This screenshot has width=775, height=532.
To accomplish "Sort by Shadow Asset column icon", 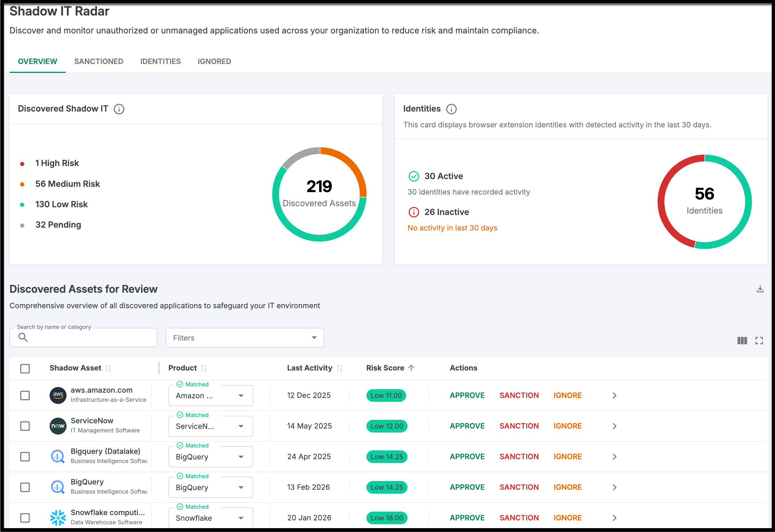I will tap(108, 368).
